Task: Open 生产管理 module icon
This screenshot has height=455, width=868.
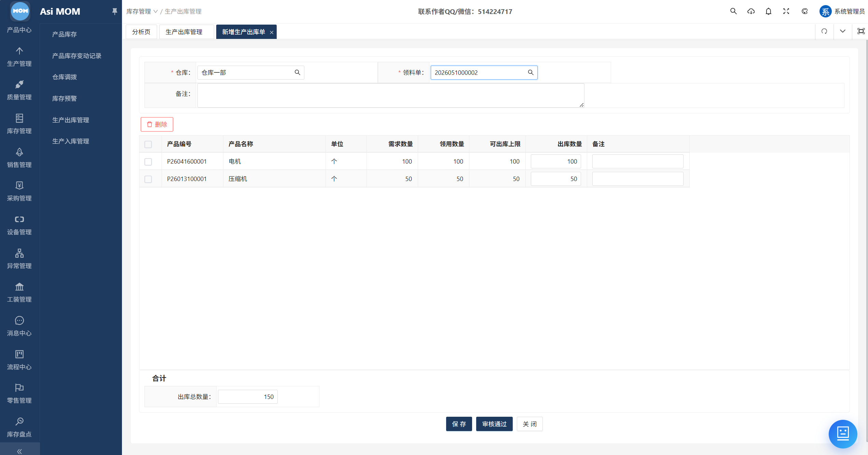Action: point(19,51)
